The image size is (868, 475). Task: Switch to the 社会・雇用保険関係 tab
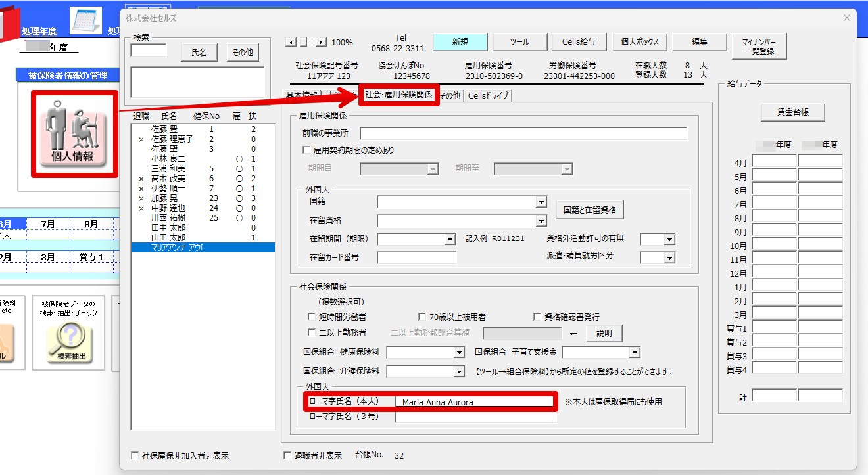click(398, 95)
